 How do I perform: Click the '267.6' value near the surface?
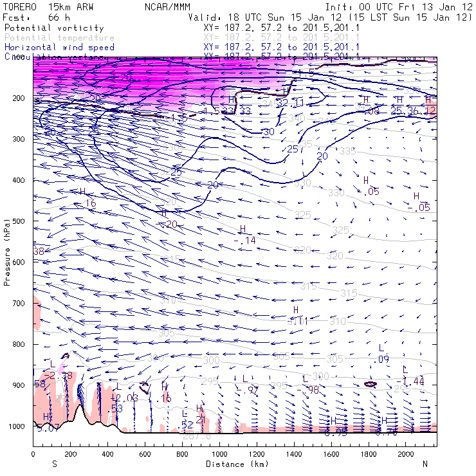(197, 436)
